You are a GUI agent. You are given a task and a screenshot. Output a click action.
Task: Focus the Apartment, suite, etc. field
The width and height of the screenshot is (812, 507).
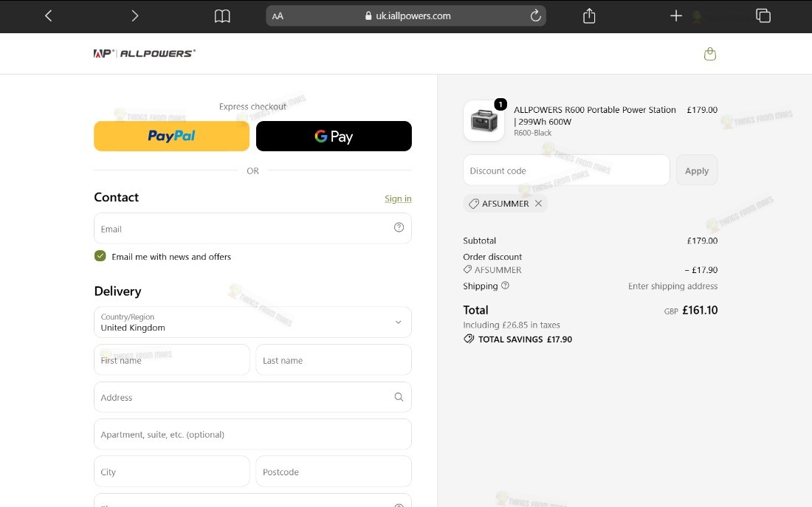pyautogui.click(x=252, y=435)
